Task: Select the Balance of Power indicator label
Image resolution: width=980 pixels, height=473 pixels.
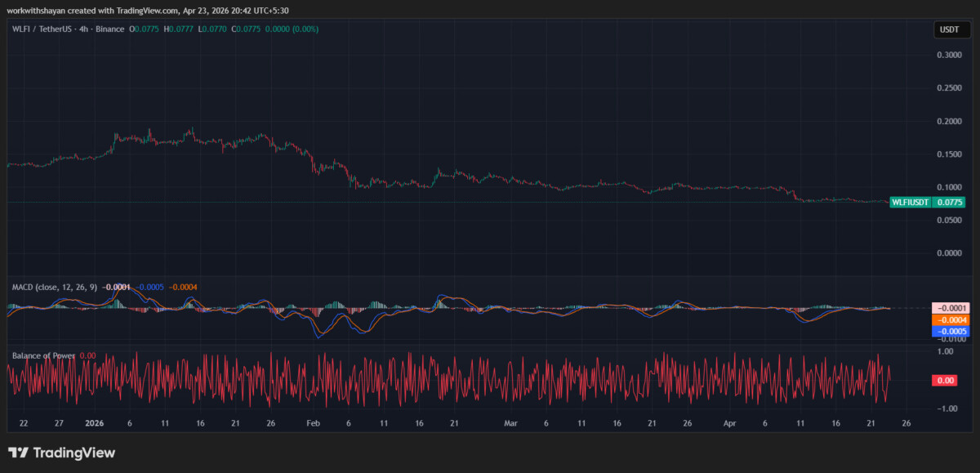Action: pyautogui.click(x=44, y=355)
